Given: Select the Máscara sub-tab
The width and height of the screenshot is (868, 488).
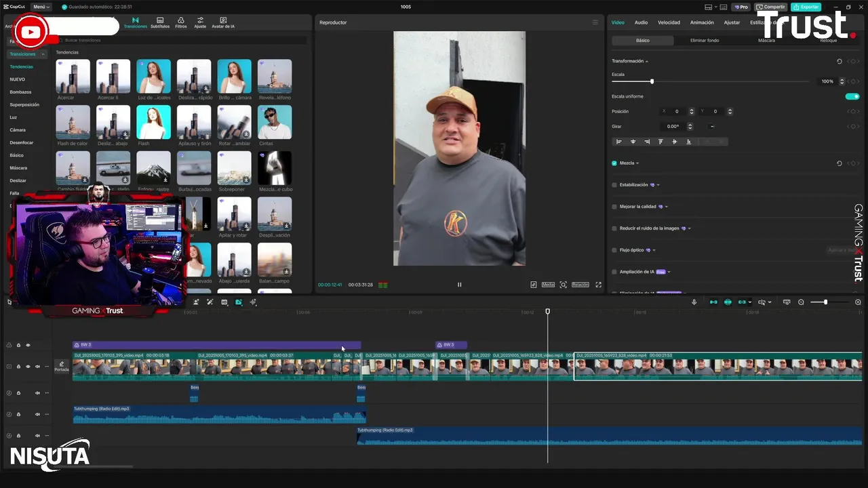Looking at the screenshot, I should point(766,40).
